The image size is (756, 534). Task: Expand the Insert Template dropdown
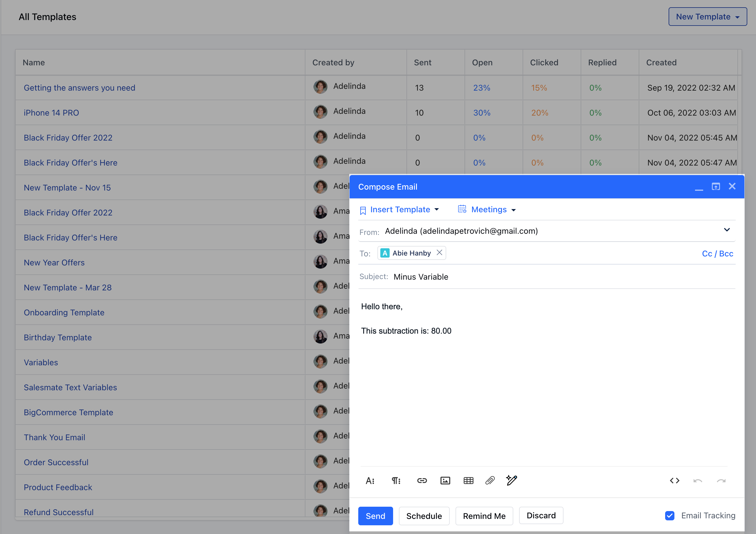click(x=400, y=210)
